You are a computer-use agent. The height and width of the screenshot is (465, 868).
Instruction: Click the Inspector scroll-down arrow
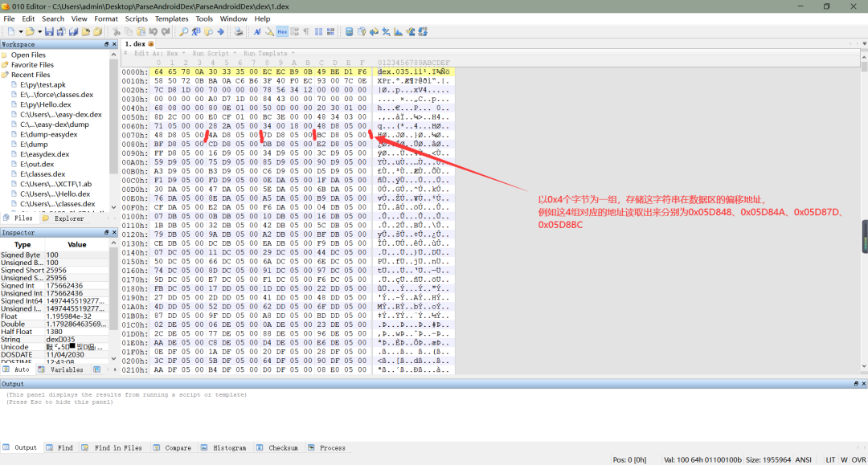click(113, 358)
